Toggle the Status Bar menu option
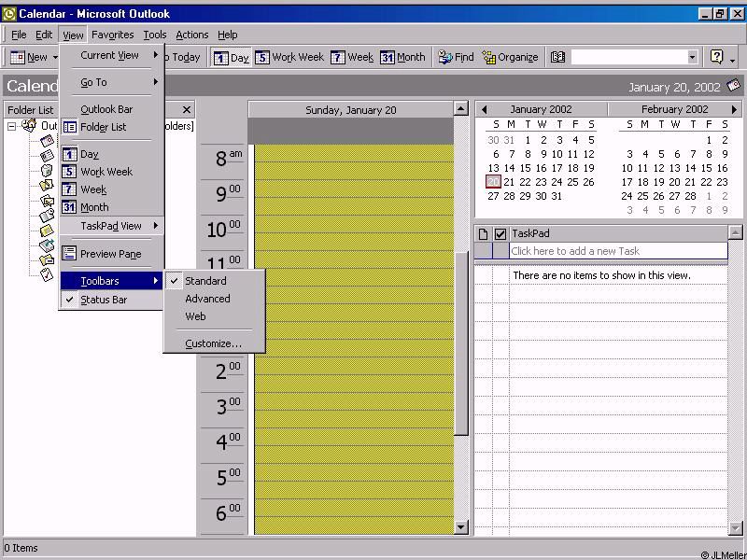The width and height of the screenshot is (747, 560). (x=103, y=300)
